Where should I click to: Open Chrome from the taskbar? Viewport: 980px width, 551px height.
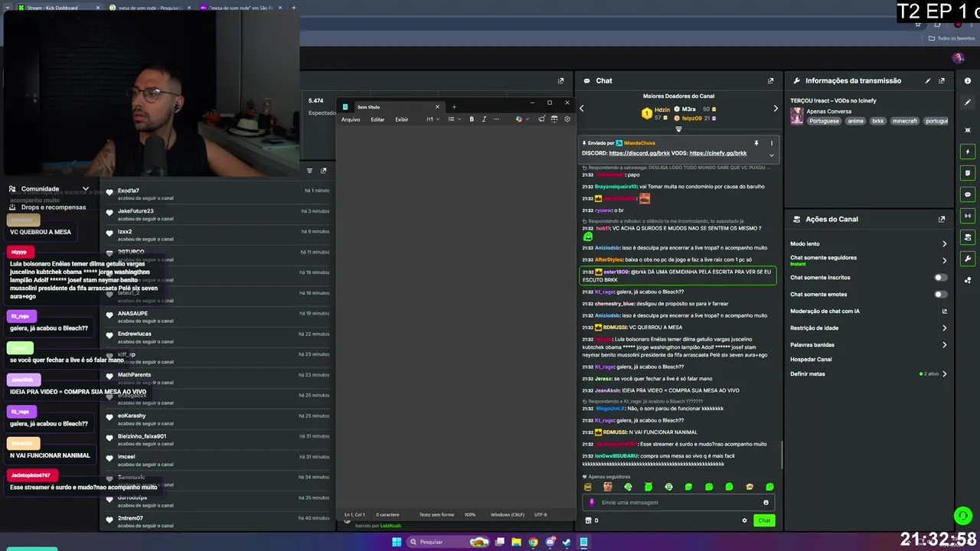click(x=533, y=542)
